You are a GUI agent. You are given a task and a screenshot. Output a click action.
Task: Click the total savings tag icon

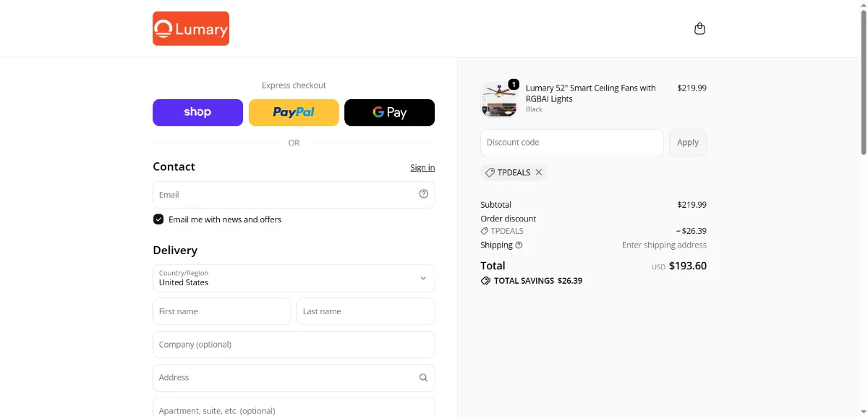[x=485, y=281]
